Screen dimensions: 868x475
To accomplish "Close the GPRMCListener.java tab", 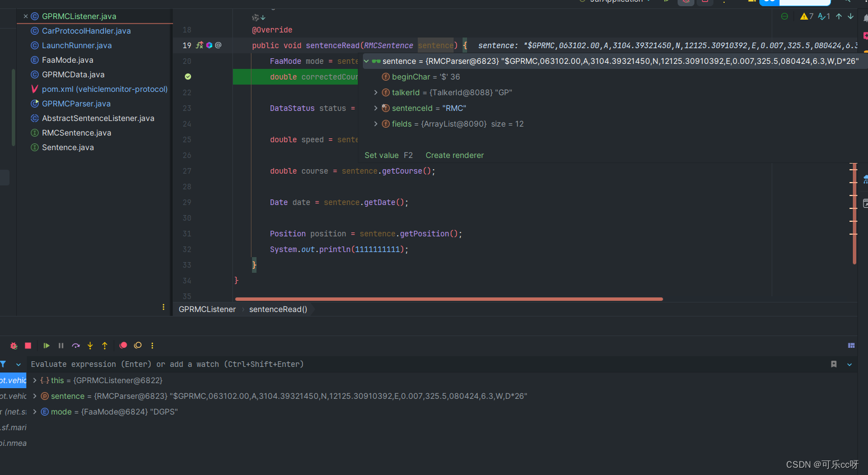I will coord(26,16).
